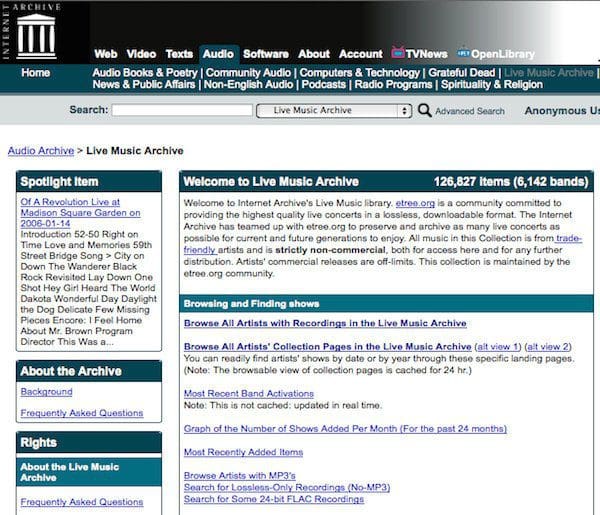
Task: Click Welcome to Live Music Archive header
Action: click(x=271, y=181)
